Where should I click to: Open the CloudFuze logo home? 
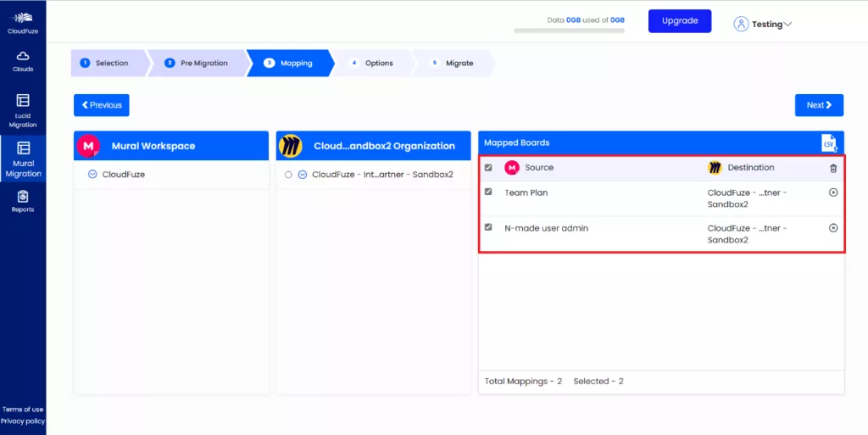[23, 23]
